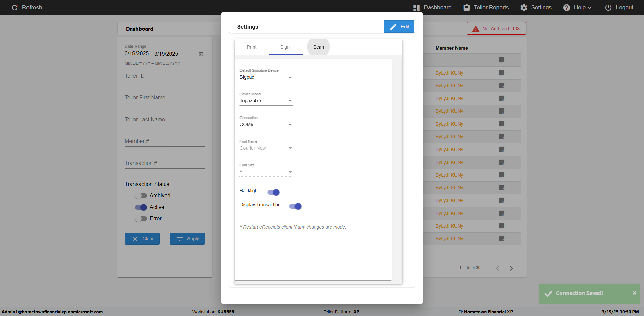Open note icon in last ByLyJl KUNy row

[502, 239]
